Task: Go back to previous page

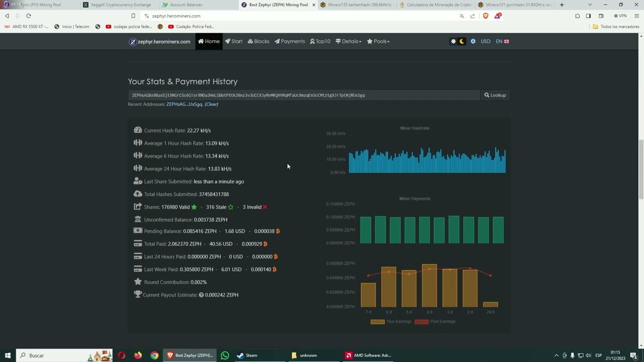Action: coord(7,16)
